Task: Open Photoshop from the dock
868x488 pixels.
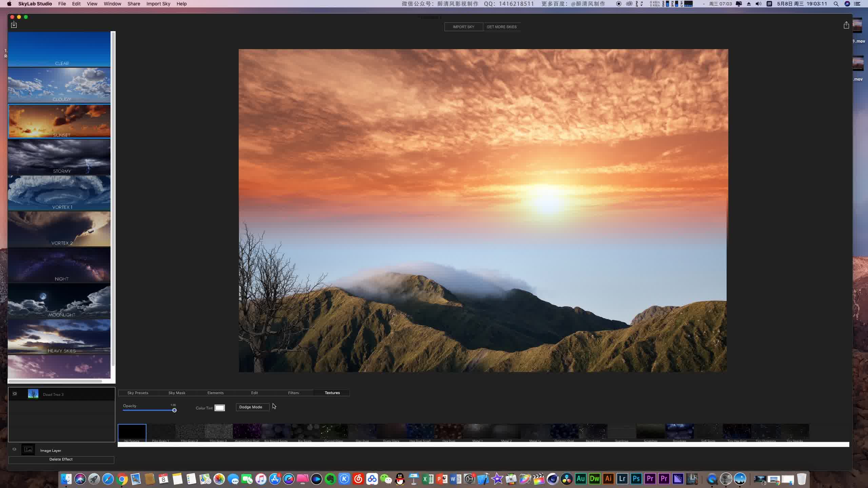Action: click(x=636, y=479)
